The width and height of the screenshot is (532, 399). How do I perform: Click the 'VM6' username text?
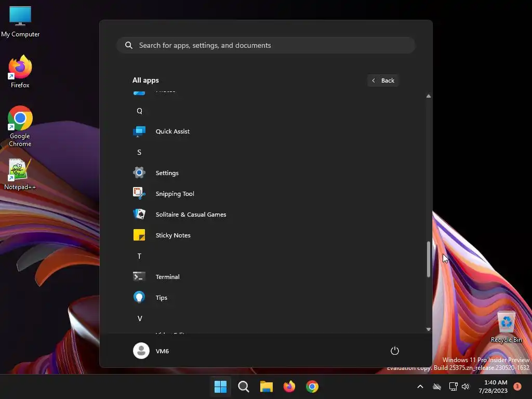point(162,351)
